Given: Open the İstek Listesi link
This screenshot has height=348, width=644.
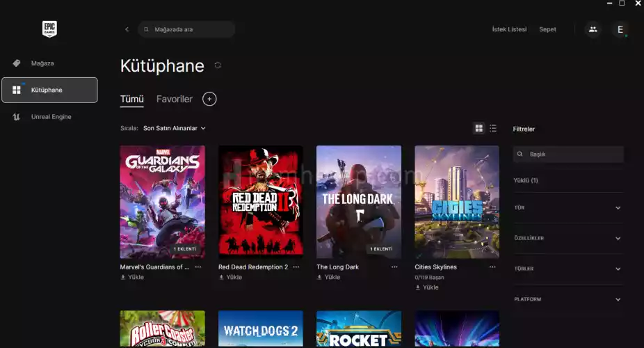Looking at the screenshot, I should pos(509,29).
